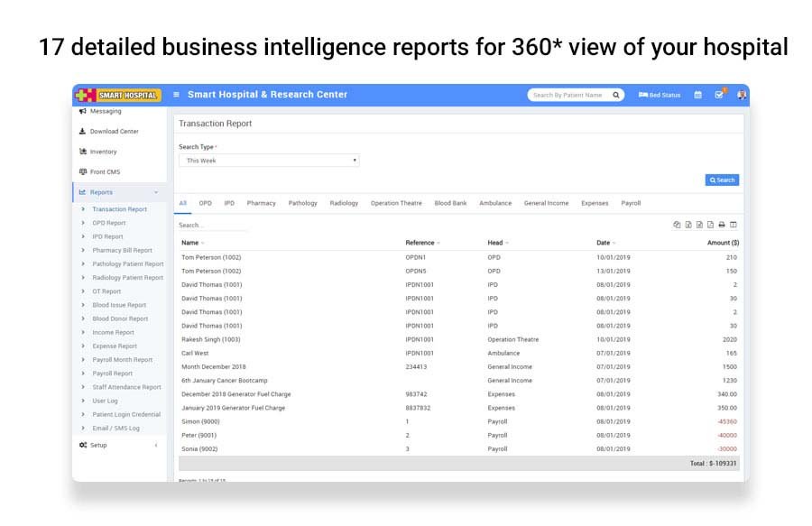Screen dimensions: 812x526
Task: Click the Search By Patient Name field
Action: 568,95
